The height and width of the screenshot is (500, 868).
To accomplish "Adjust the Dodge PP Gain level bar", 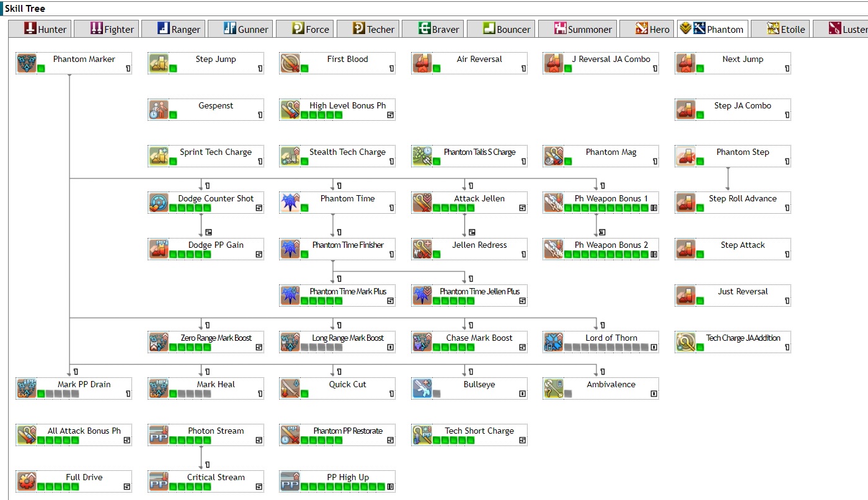I will (190, 255).
